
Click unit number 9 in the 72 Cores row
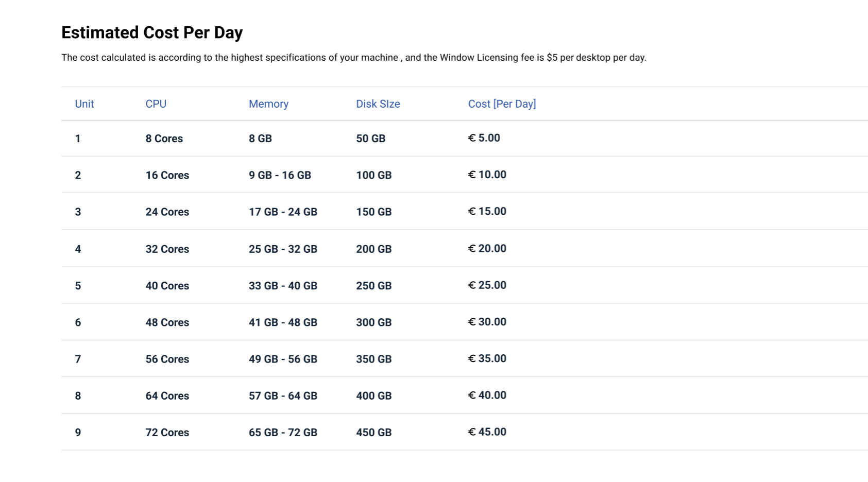click(x=78, y=433)
